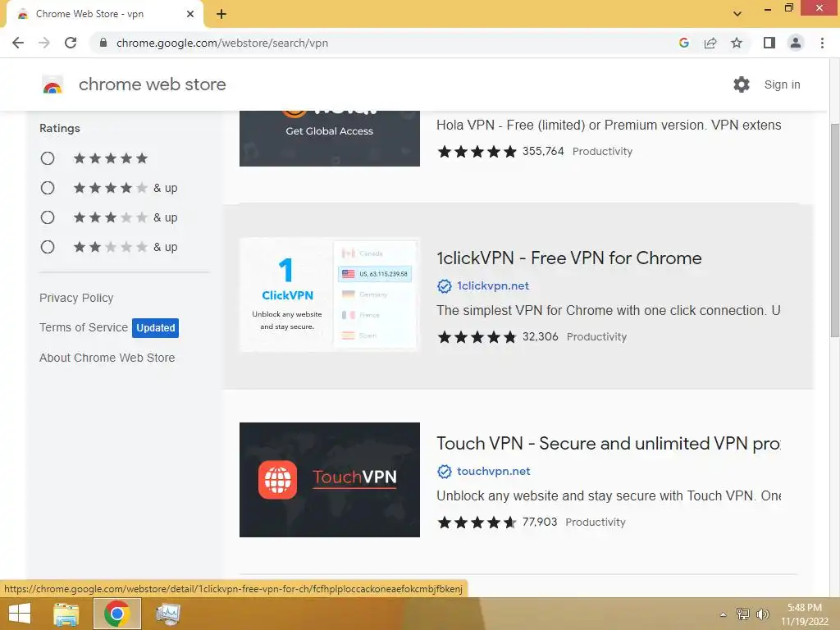This screenshot has width=840, height=630.
Task: Open the Privacy Policy link
Action: [x=76, y=298]
